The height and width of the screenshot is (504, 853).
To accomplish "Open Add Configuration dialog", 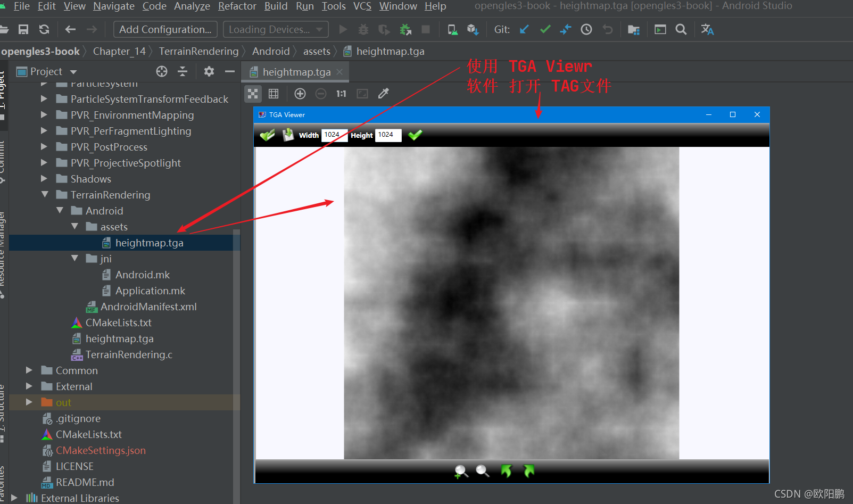I will click(x=165, y=29).
